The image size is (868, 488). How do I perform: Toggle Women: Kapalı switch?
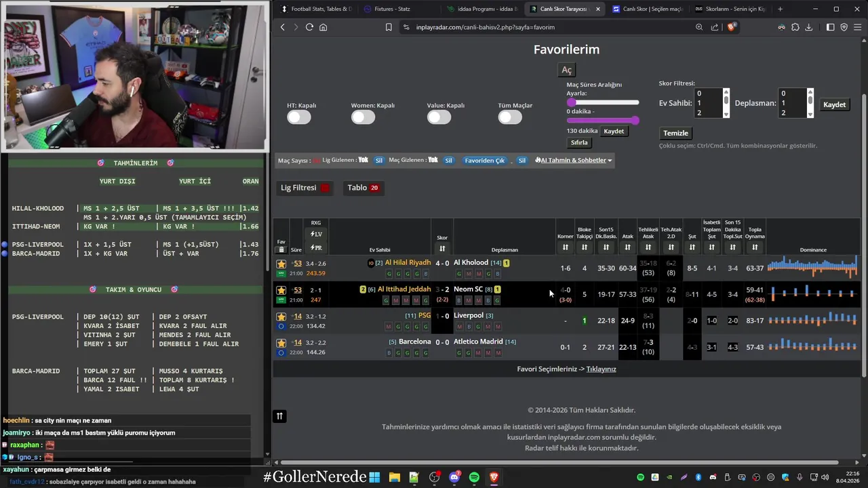tap(363, 117)
